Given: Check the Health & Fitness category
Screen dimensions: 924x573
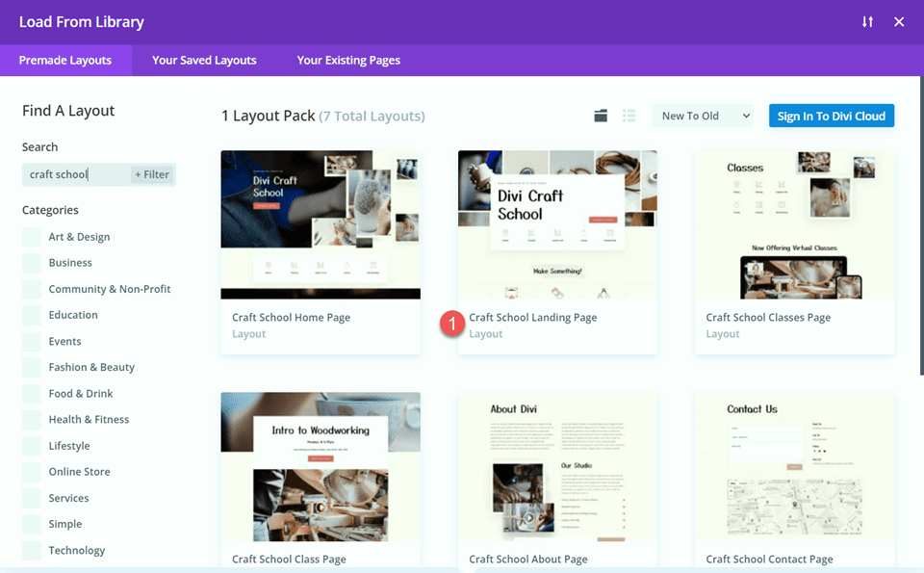Looking at the screenshot, I should [x=32, y=420].
